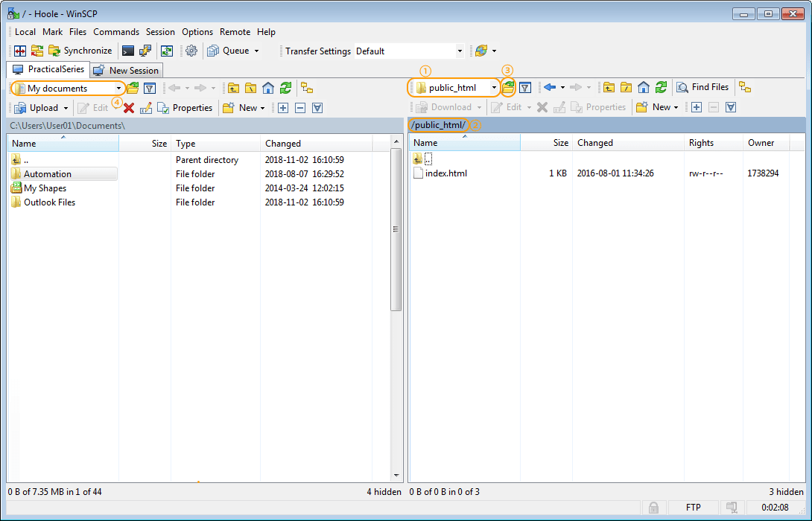
Task: Go to local root directory icon
Action: (x=250, y=89)
